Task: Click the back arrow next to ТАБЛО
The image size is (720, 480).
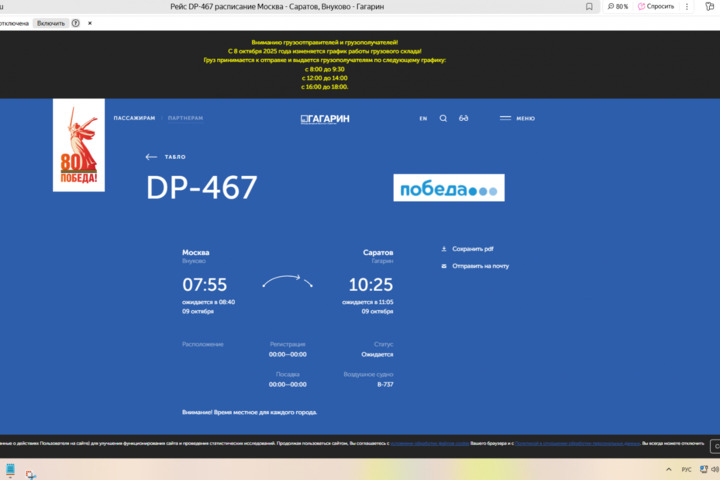Action: [x=151, y=157]
